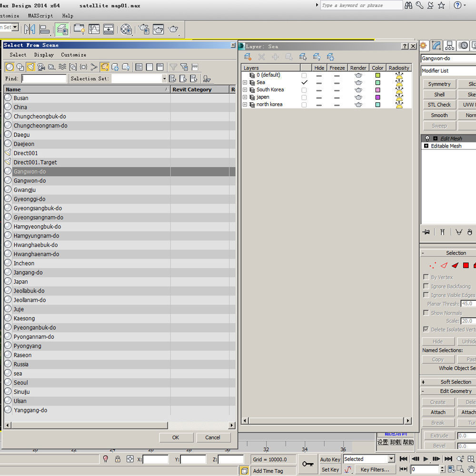Image resolution: width=476 pixels, height=476 pixels.
Task: Expand the japen layer node
Action: [x=245, y=97]
